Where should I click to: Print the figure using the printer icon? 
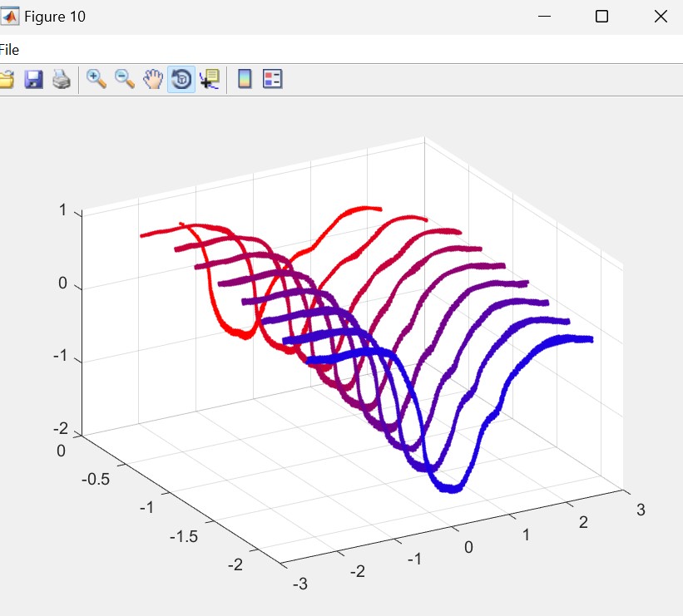tap(61, 80)
